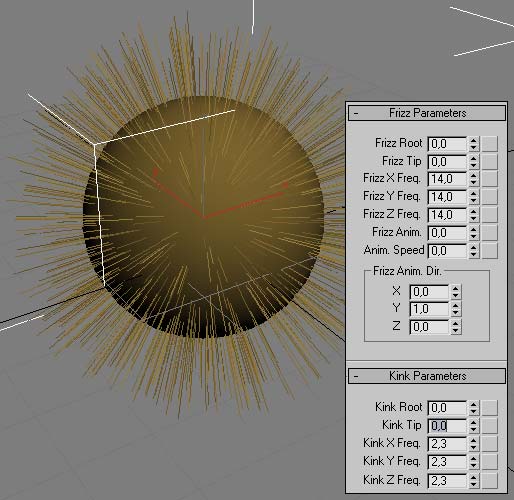This screenshot has height=500, width=514.
Task: Increase Frizz Anim. Dir. X spinner
Action: point(456,289)
